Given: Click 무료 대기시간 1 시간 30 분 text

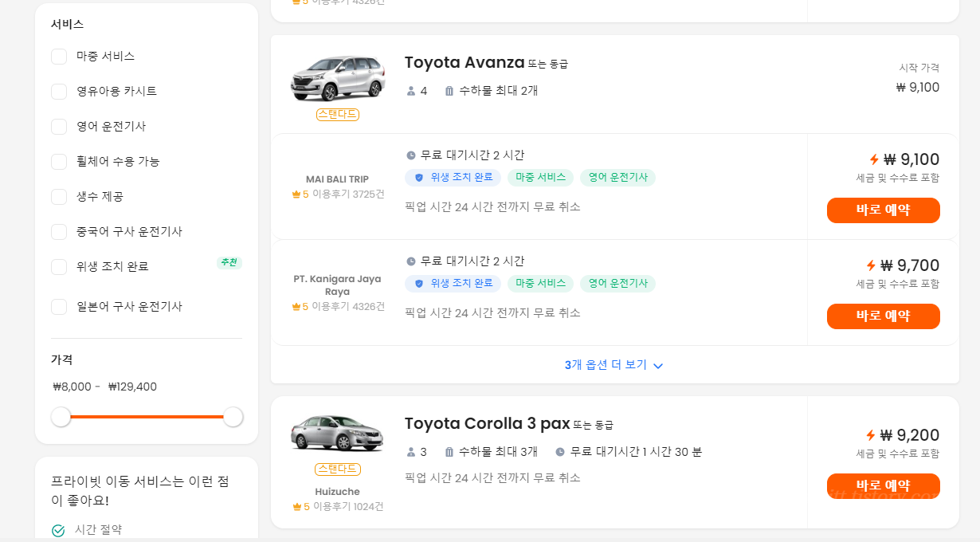Looking at the screenshot, I should pyautogui.click(x=636, y=452).
